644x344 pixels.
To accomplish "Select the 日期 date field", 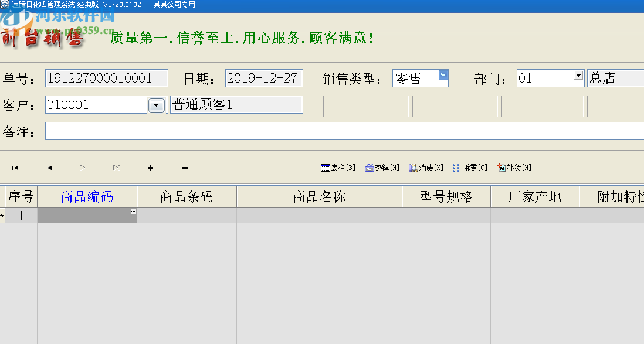I will [264, 77].
